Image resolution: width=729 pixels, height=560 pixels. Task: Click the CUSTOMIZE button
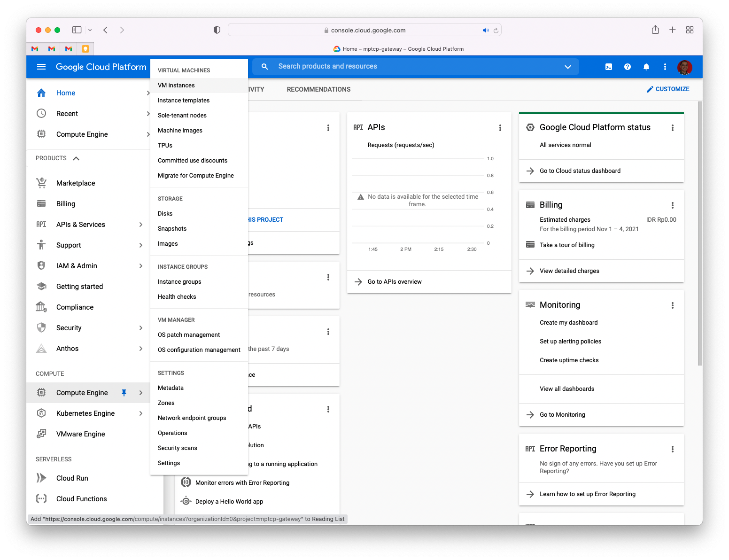click(x=668, y=89)
